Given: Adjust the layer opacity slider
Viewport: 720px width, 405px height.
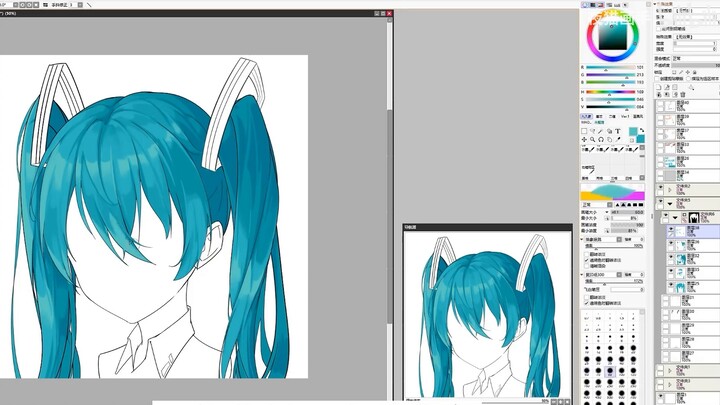Looking at the screenshot, I should click(696, 65).
